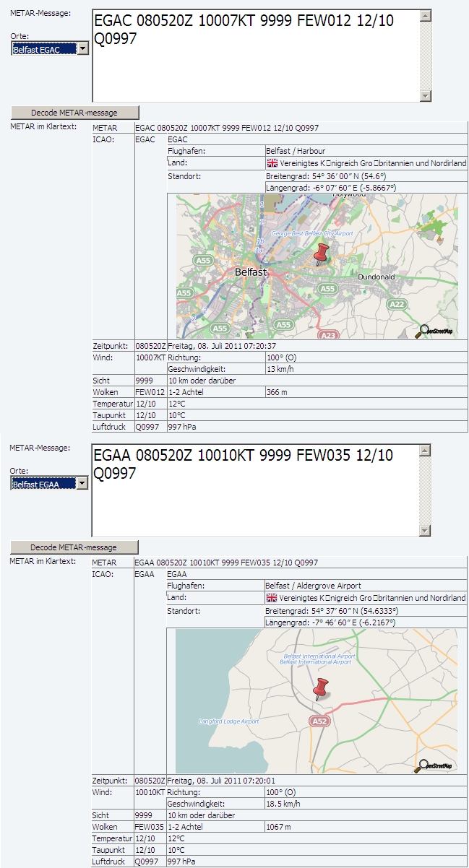Click Decode METAR-message button above the EGAC results
The width and height of the screenshot is (469, 868).
(74, 113)
